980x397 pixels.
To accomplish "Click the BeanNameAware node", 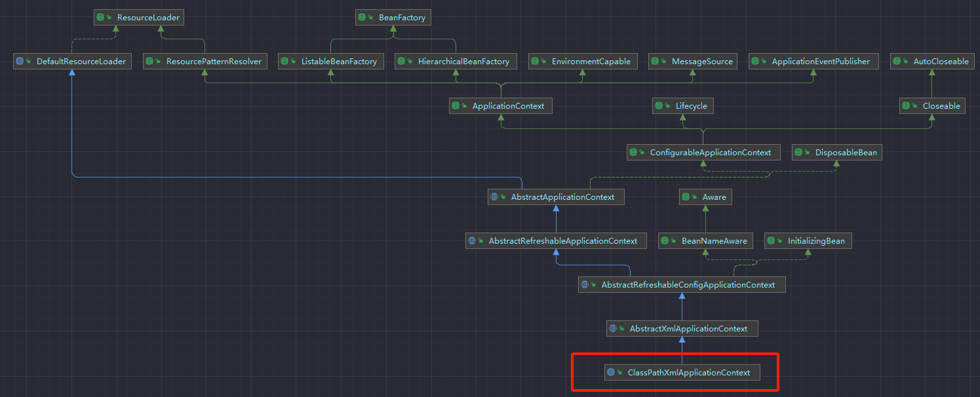I will (x=705, y=240).
